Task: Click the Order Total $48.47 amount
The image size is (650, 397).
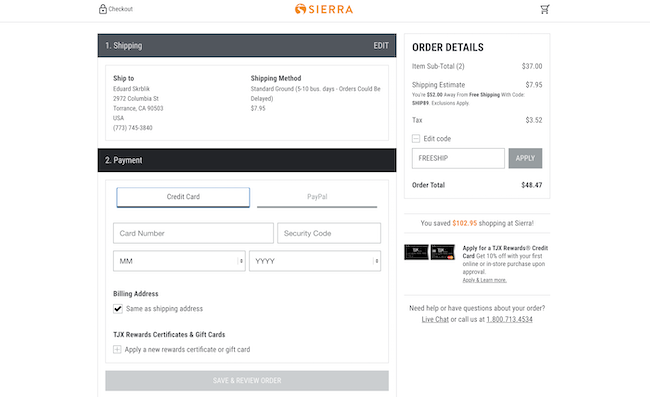Action: [531, 185]
